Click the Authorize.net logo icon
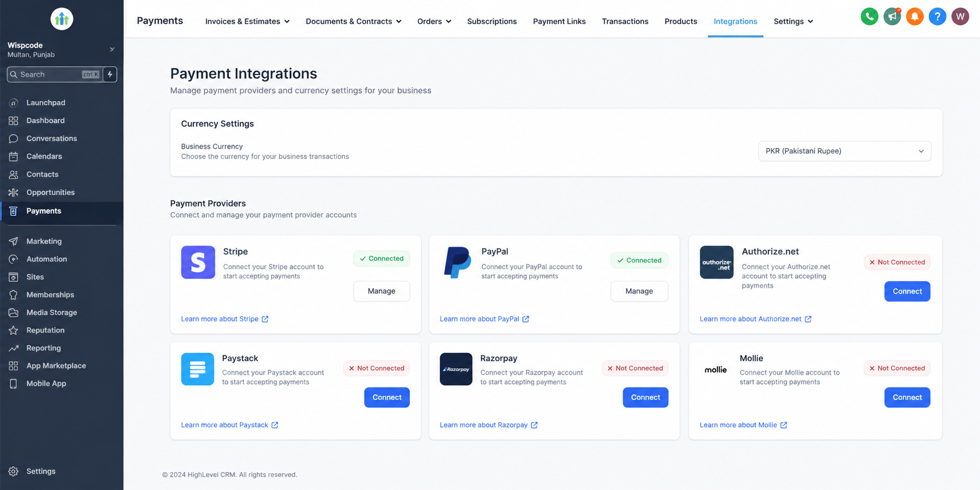The image size is (980, 490). 716,262
